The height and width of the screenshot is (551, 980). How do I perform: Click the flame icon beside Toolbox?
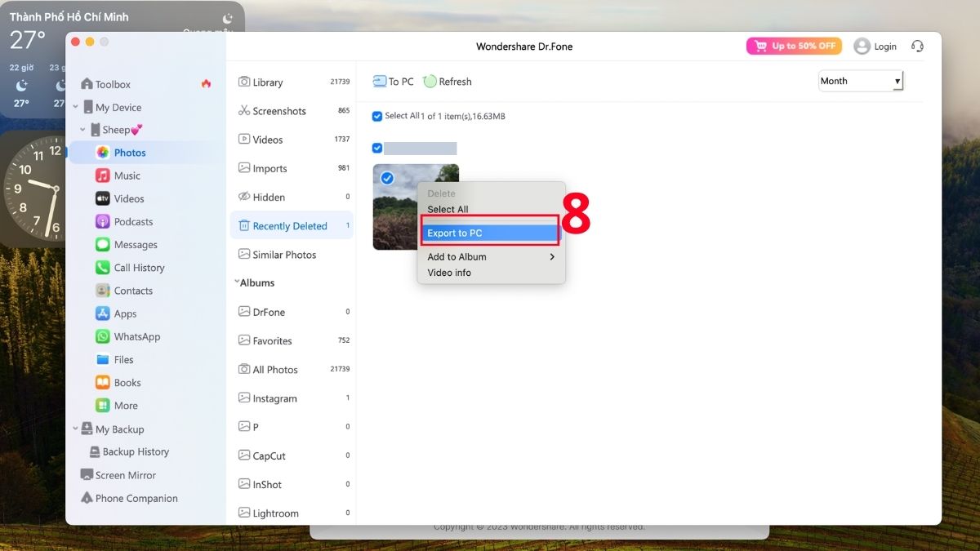(x=206, y=83)
